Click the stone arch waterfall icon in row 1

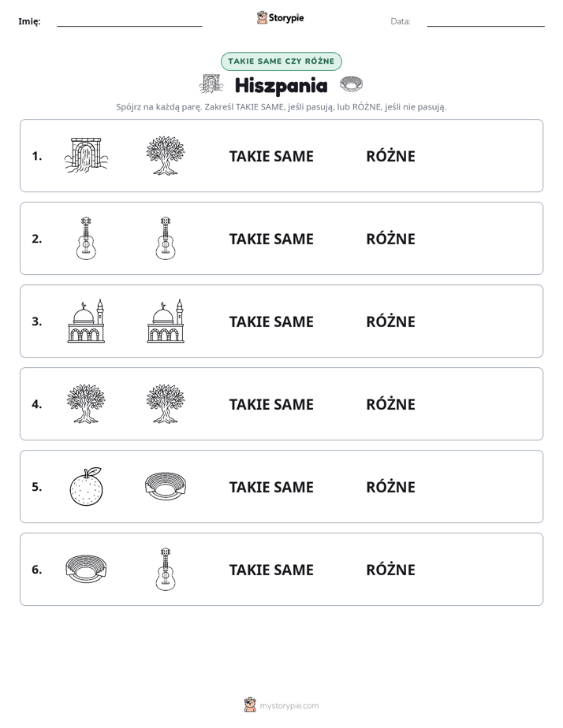(x=86, y=155)
